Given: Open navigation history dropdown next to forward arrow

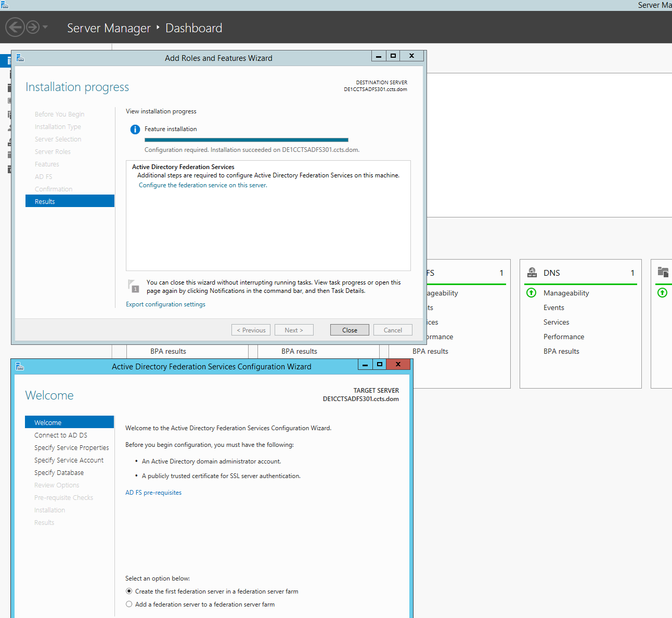Looking at the screenshot, I should click(x=45, y=27).
